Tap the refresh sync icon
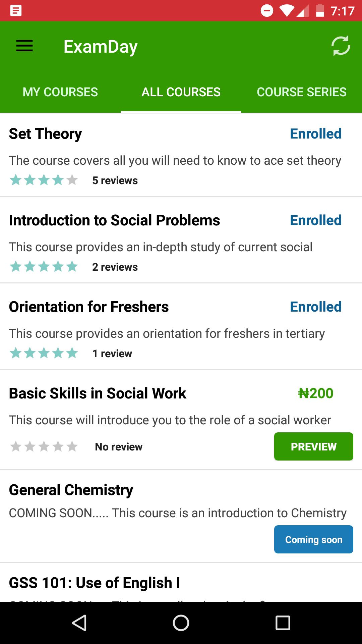The width and height of the screenshot is (362, 644). click(x=341, y=46)
